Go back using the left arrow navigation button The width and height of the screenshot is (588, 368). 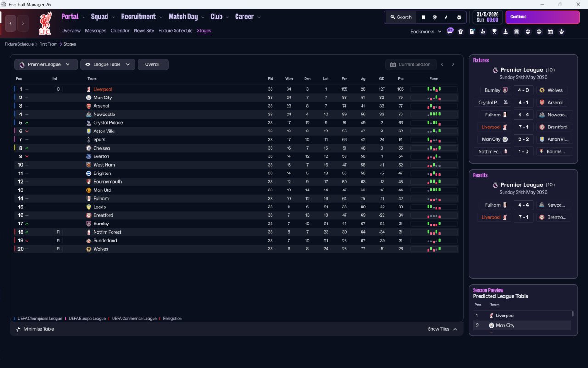[x=11, y=23]
